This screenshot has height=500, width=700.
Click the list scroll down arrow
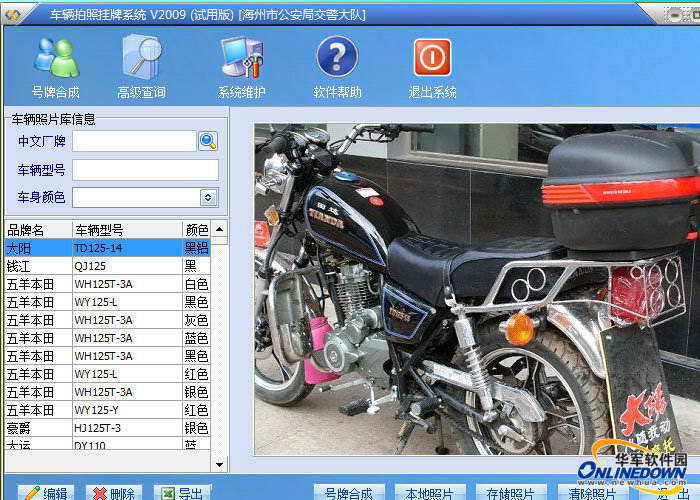pos(219,464)
